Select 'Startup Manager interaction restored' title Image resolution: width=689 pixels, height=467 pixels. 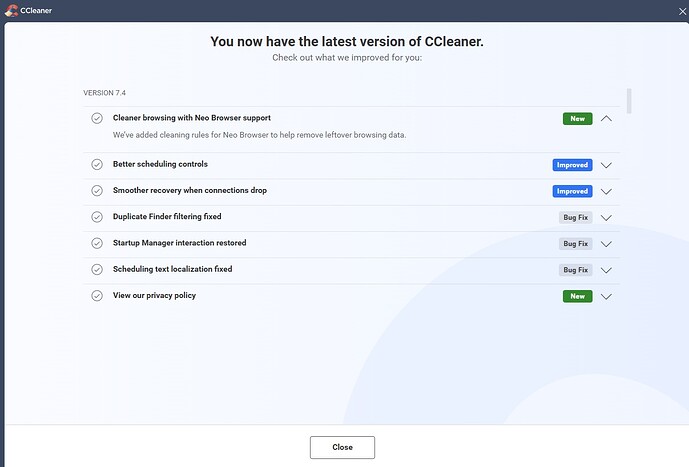point(179,243)
